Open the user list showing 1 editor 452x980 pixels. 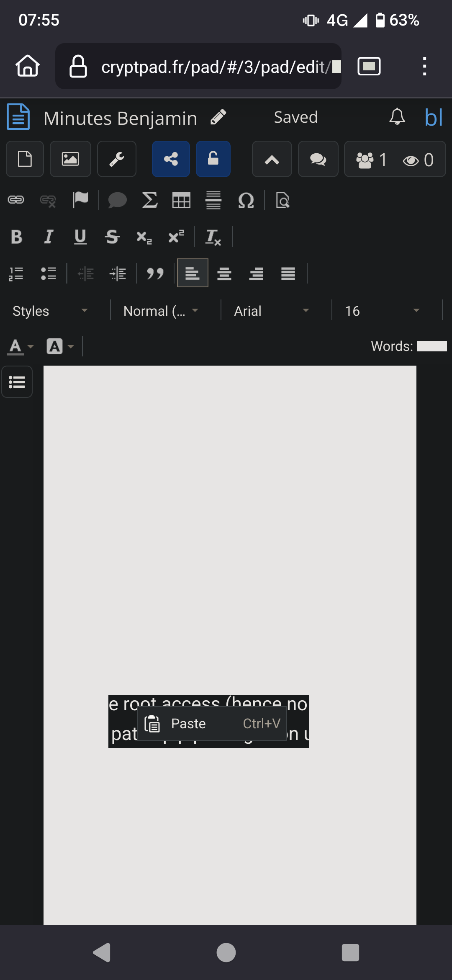coord(372,160)
